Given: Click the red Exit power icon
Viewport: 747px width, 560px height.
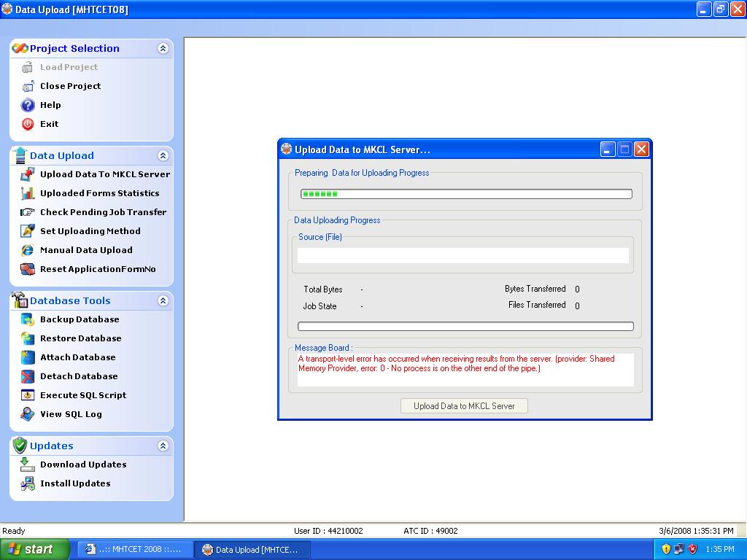Looking at the screenshot, I should click(28, 124).
